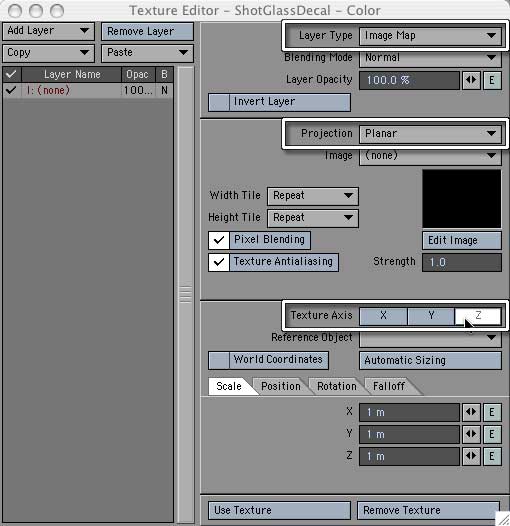Disable the Pixel Blending checkbox

point(219,240)
